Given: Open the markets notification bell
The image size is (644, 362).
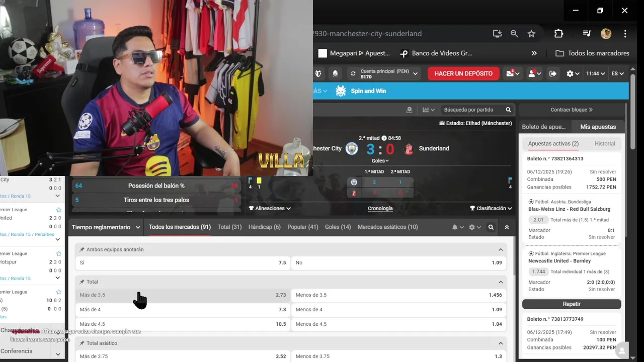Looking at the screenshot, I should pyautogui.click(x=457, y=227).
